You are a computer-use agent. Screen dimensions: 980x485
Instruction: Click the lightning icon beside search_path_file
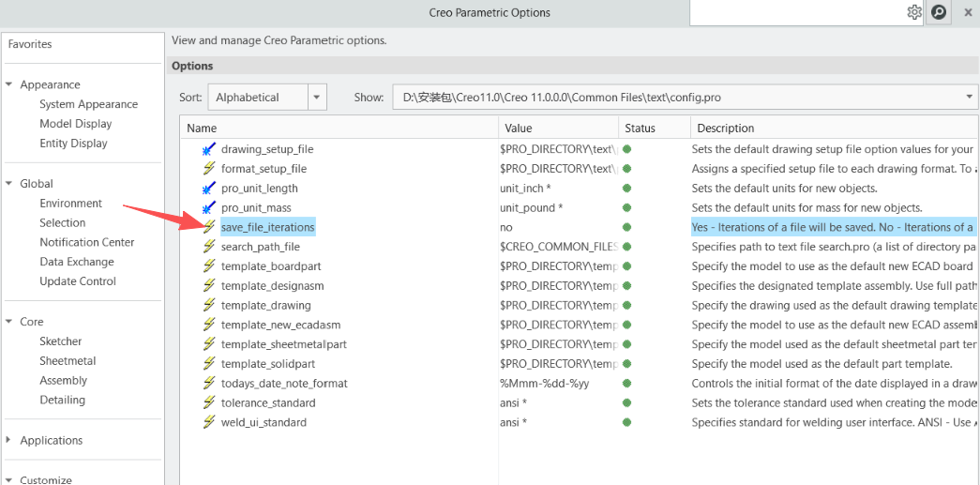click(209, 247)
